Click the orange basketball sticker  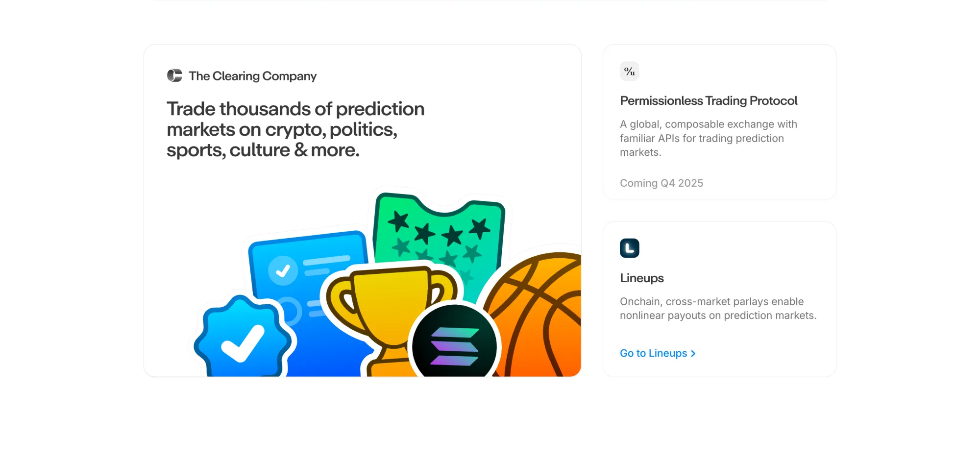point(544,314)
